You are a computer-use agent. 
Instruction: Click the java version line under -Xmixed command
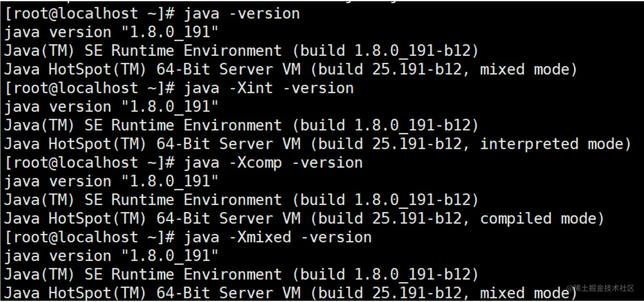(x=111, y=256)
